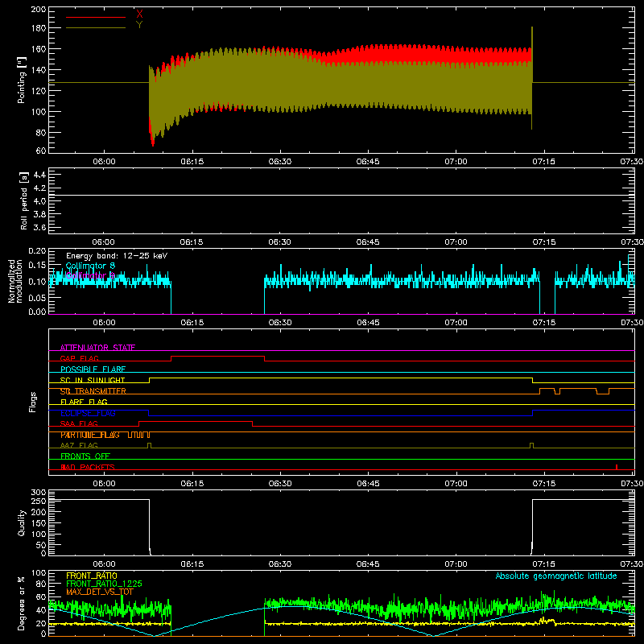Click the green FRONT_RATIO_1225 legend entry
Screen dimensions: 644x644
(104, 584)
